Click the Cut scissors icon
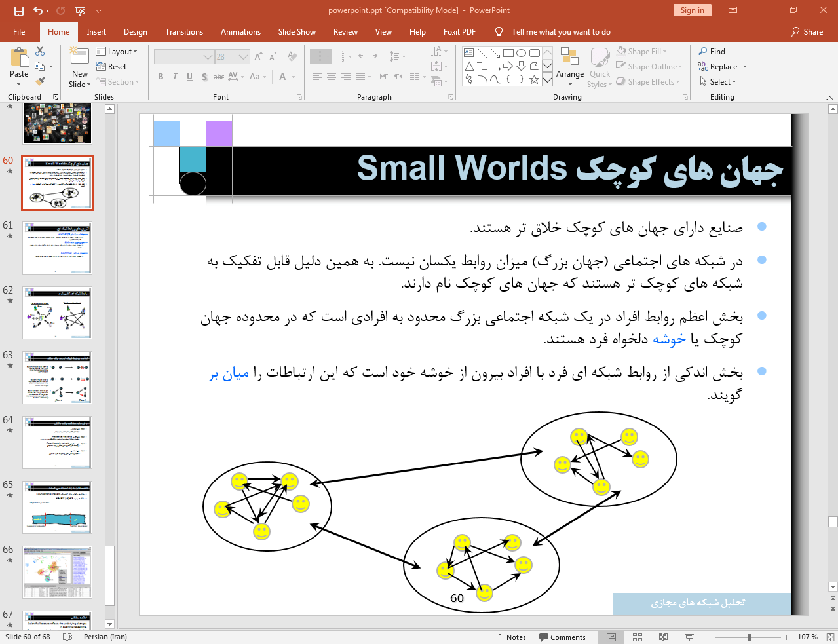This screenshot has width=838, height=644. point(40,51)
